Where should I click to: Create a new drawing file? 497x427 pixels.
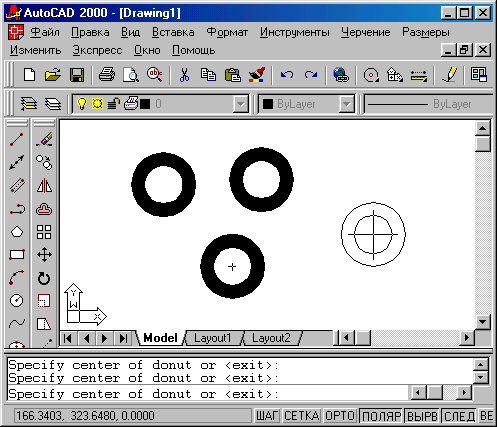tap(30, 75)
